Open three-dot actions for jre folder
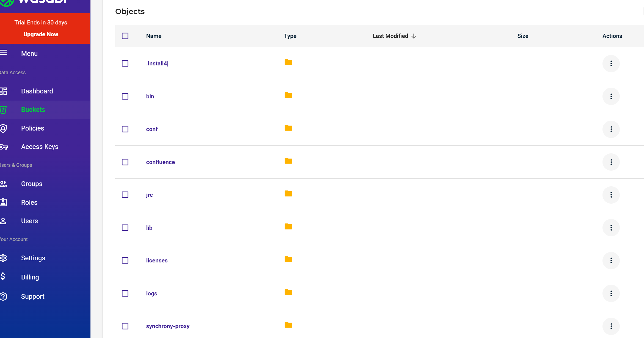This screenshot has height=338, width=644. pyautogui.click(x=611, y=195)
